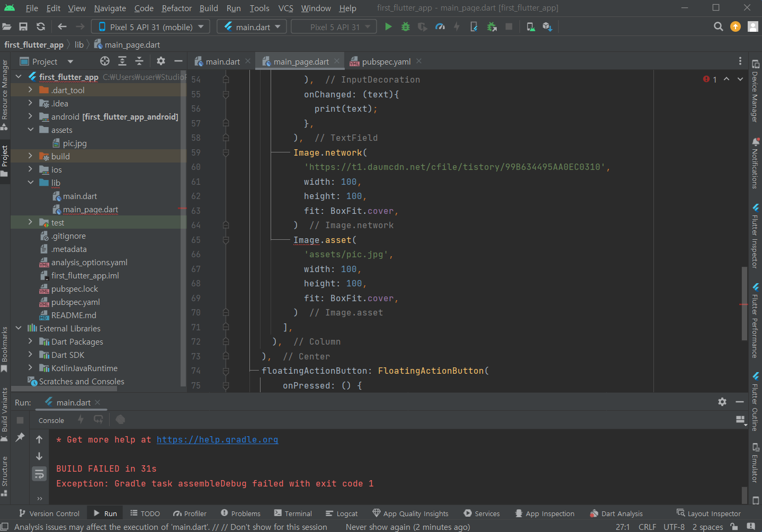Expand all in Project panel
Viewport: 762px width, 532px height.
click(x=122, y=61)
